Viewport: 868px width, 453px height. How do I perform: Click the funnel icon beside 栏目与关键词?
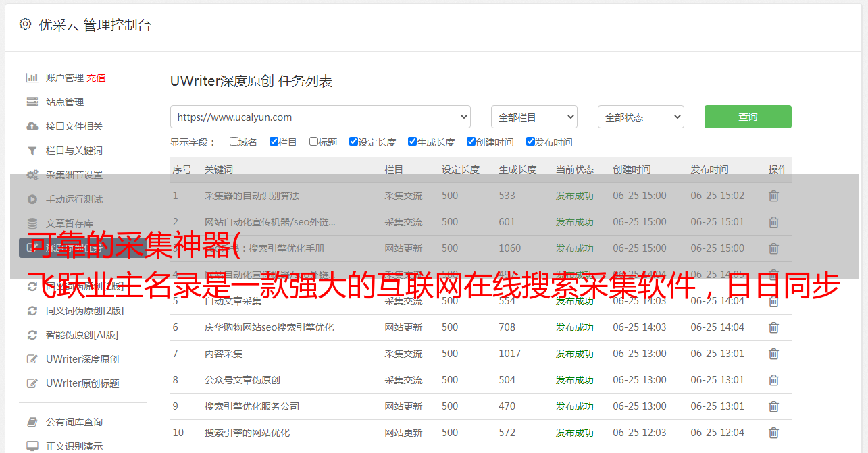click(x=32, y=151)
